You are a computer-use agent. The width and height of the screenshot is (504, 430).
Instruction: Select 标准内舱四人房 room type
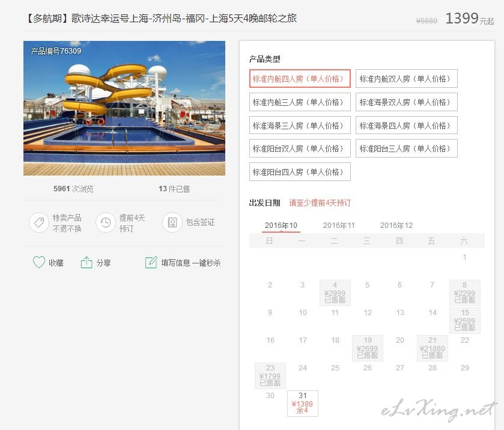[x=300, y=79]
